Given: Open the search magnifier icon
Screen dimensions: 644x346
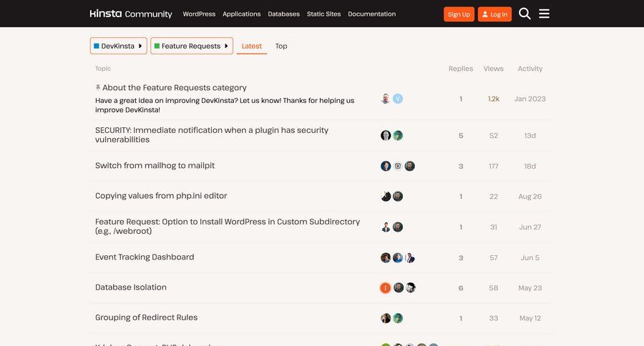Looking at the screenshot, I should (x=525, y=14).
